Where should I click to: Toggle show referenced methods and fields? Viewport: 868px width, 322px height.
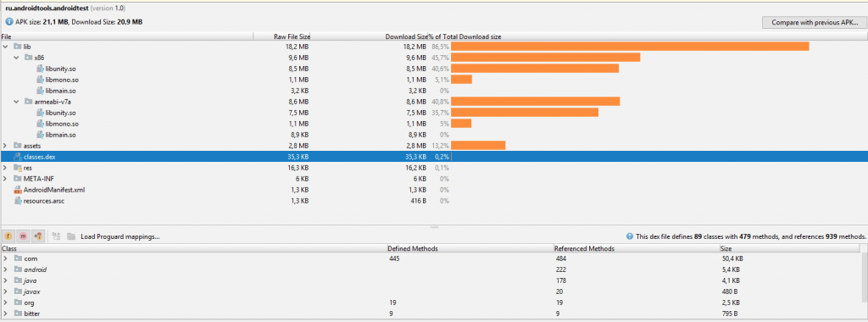click(37, 236)
